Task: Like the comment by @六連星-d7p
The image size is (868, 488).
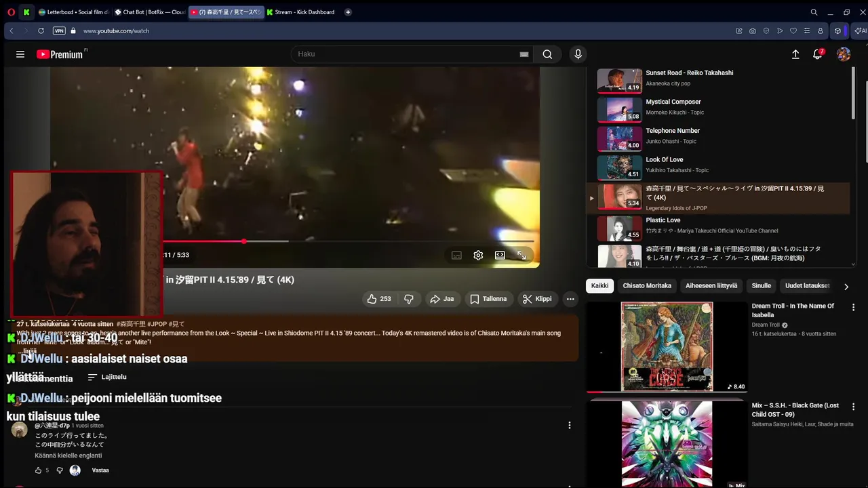Action: [38, 470]
